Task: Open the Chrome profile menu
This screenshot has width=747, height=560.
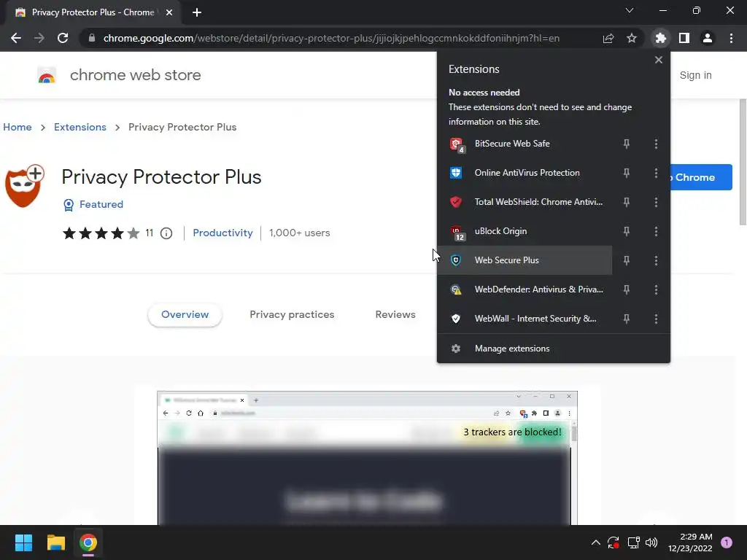Action: (x=708, y=38)
